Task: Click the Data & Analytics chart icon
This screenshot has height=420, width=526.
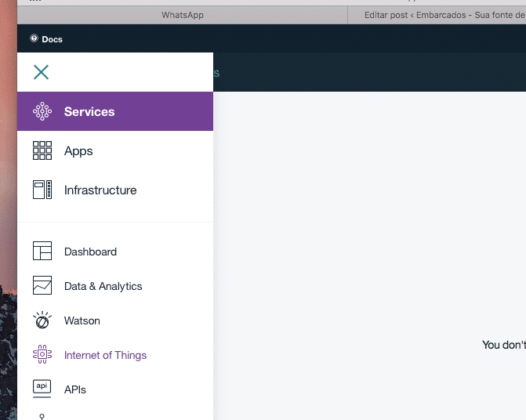Action: coord(42,285)
